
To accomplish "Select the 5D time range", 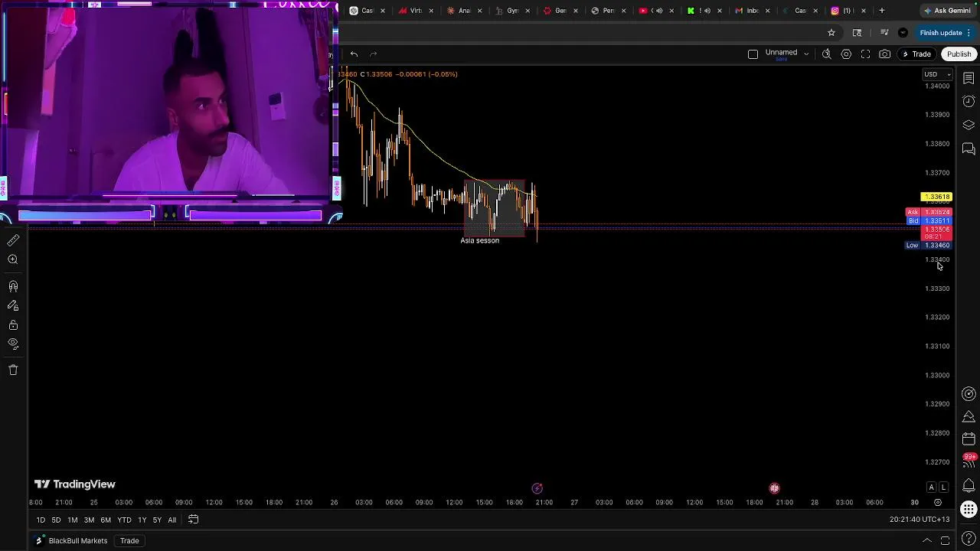I will coord(56,520).
